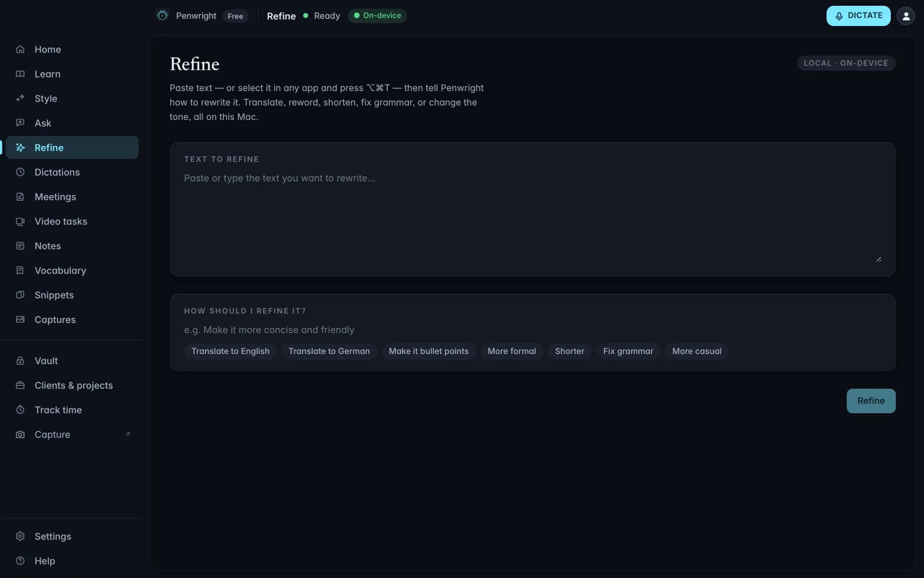Choose the Translate to English chip
This screenshot has height=578, width=924.
(231, 351)
